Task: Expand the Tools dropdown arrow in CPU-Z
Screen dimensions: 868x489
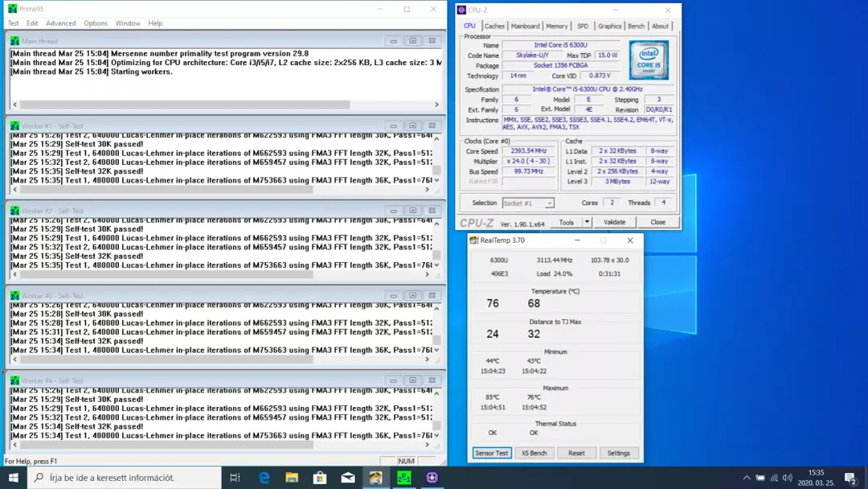Action: click(x=587, y=222)
